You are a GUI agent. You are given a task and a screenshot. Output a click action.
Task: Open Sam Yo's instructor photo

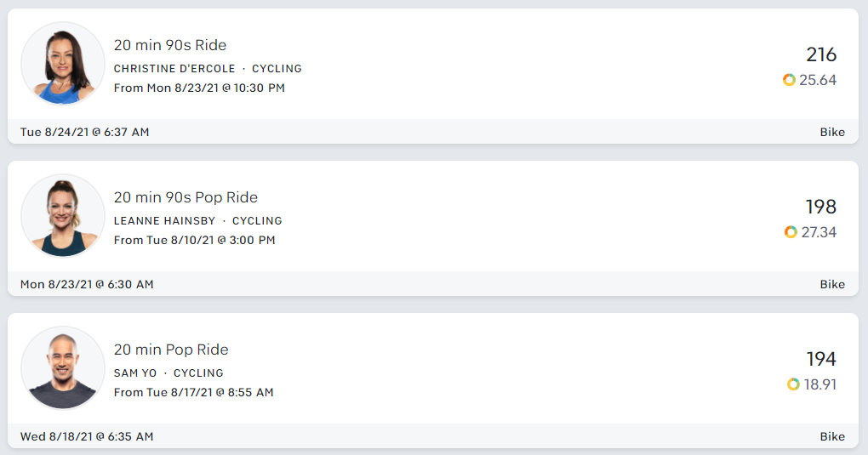pyautogui.click(x=63, y=368)
